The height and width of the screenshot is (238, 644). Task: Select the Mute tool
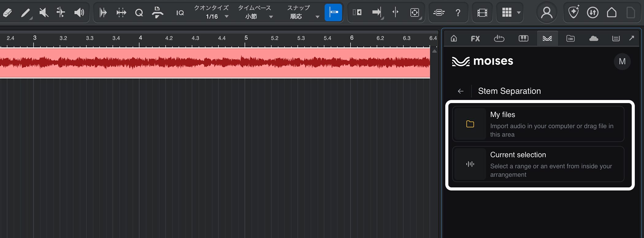tap(44, 13)
